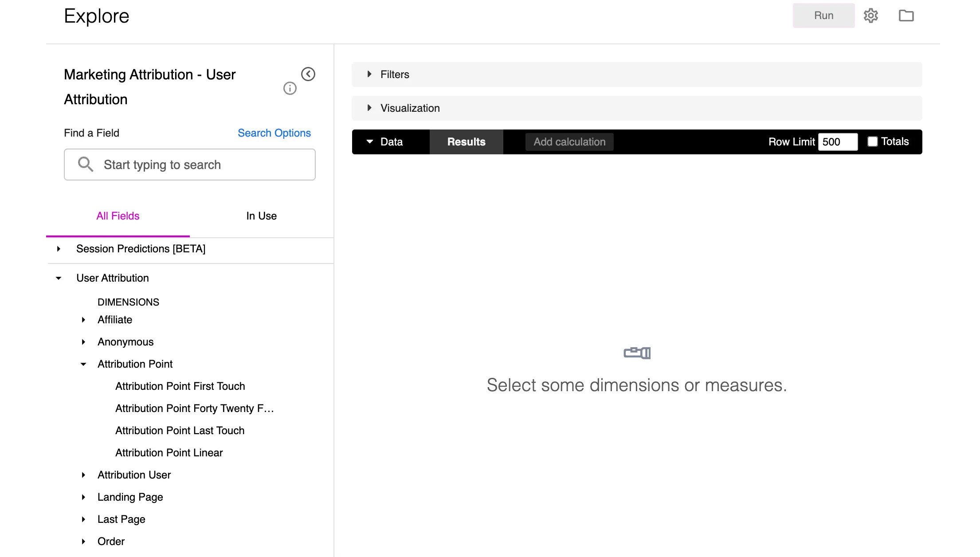The width and height of the screenshot is (980, 557).
Task: Open the folder icon near Run
Action: (906, 16)
